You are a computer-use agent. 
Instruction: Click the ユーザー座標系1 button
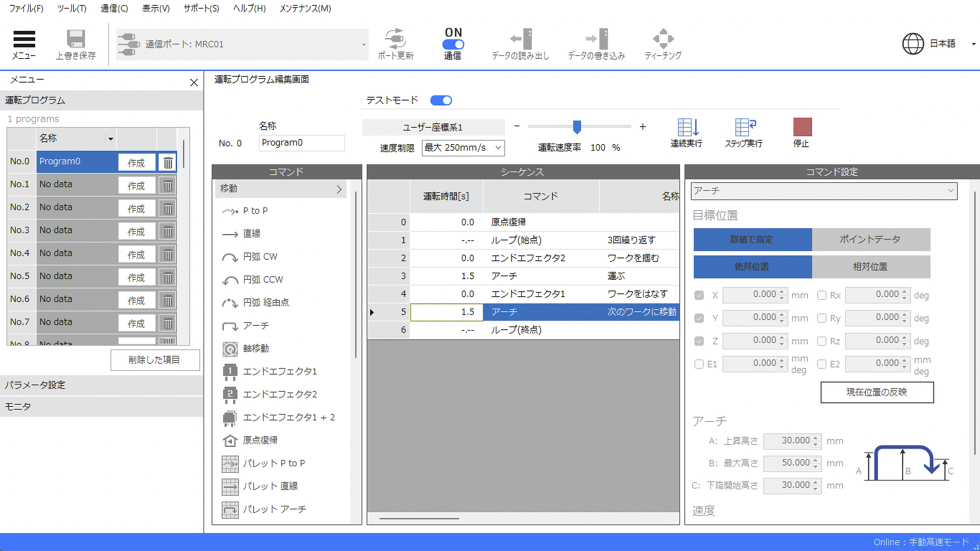(x=433, y=127)
